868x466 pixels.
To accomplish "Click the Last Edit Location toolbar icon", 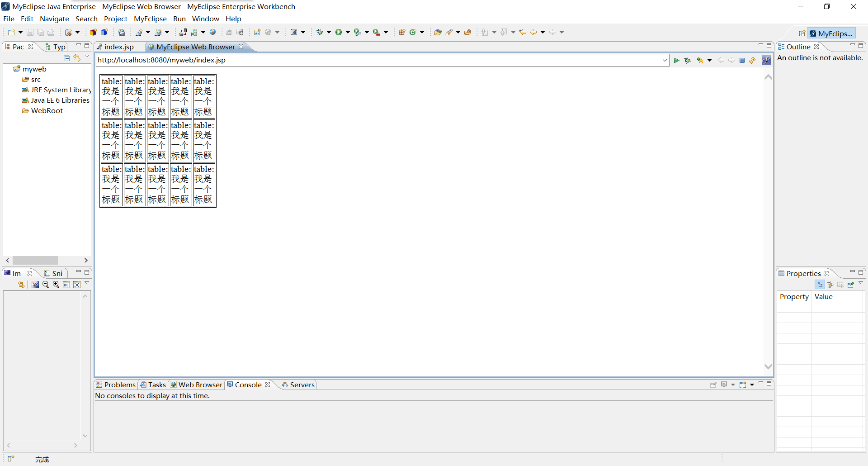I will pos(523,32).
